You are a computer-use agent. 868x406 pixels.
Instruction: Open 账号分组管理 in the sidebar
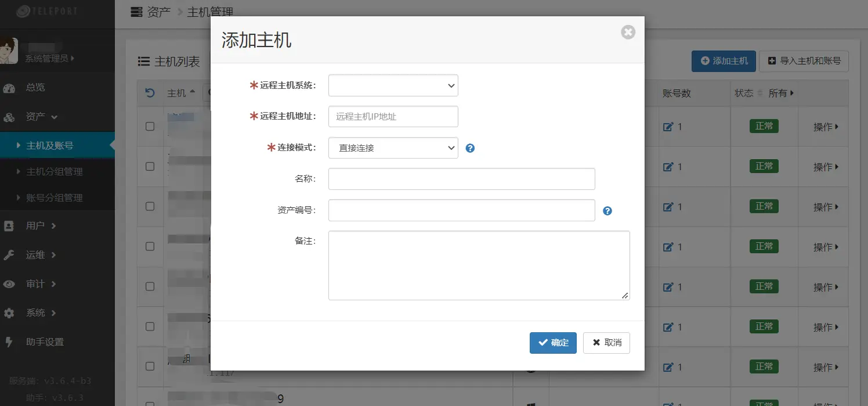[54, 198]
